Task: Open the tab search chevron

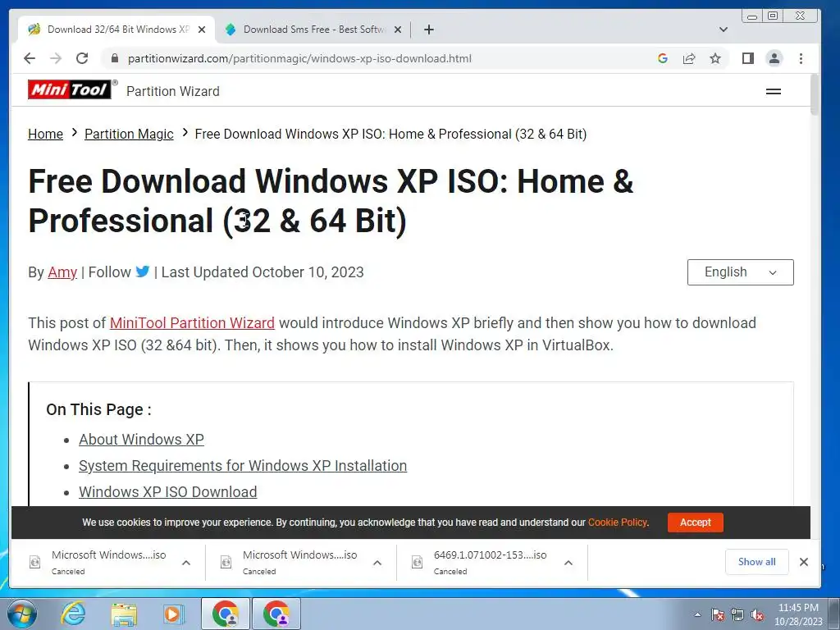Action: click(x=724, y=30)
